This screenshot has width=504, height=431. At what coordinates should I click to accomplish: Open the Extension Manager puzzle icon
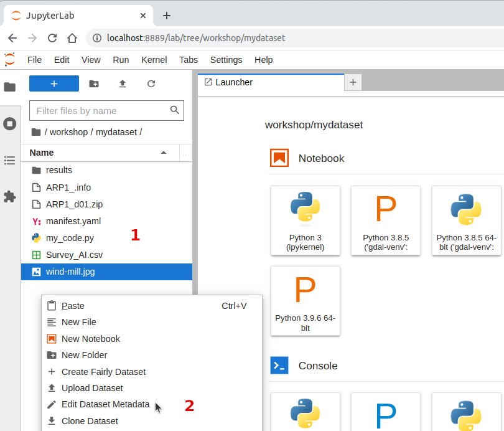point(9,197)
